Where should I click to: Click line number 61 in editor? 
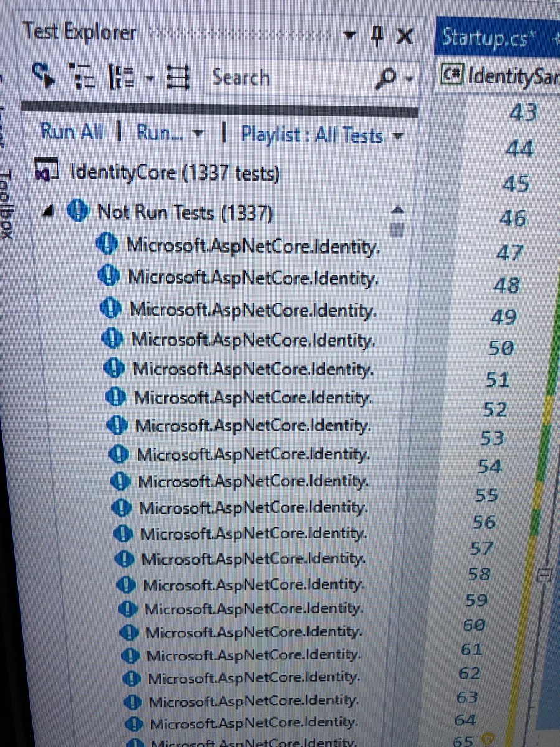tap(472, 649)
